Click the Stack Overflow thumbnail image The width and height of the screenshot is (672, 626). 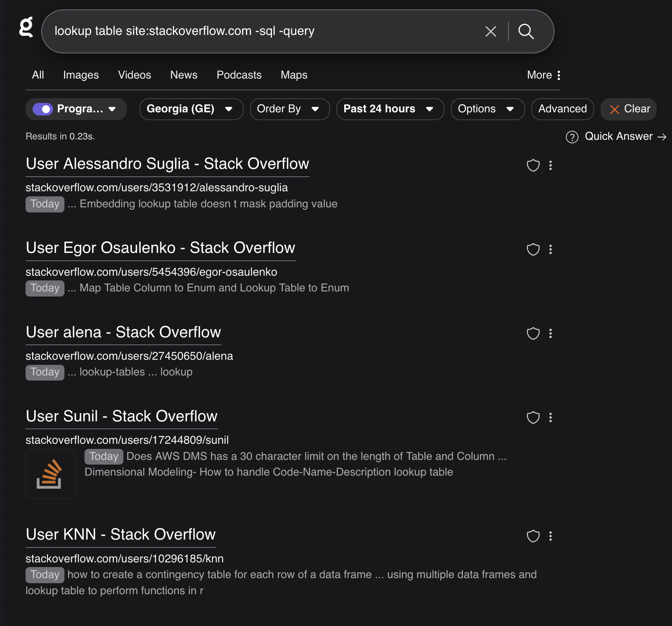(50, 474)
